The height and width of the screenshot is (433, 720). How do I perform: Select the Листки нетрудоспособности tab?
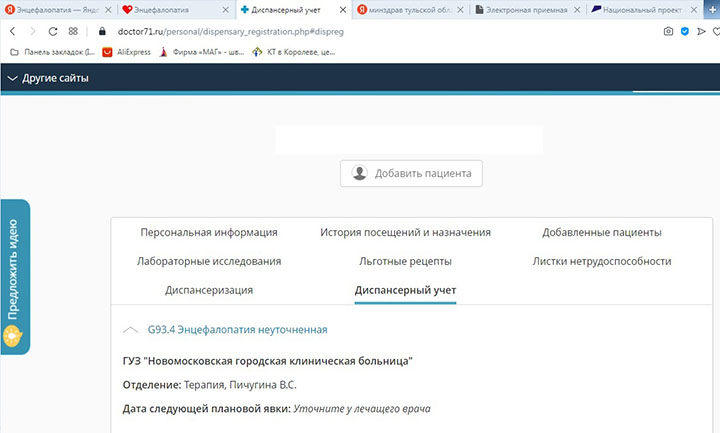[x=601, y=261]
